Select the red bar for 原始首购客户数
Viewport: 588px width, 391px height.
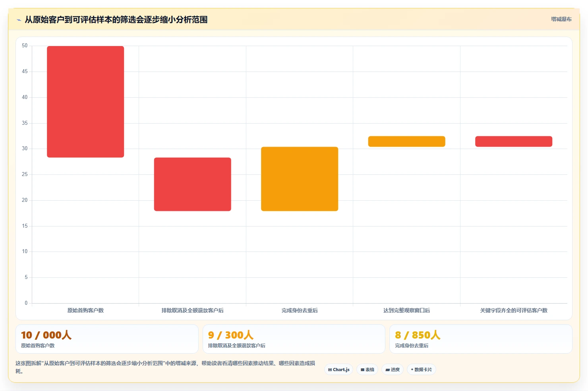point(85,102)
